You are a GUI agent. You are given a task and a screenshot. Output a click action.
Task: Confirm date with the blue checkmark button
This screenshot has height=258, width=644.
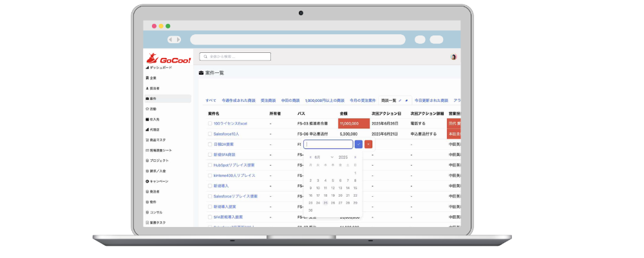pos(359,144)
